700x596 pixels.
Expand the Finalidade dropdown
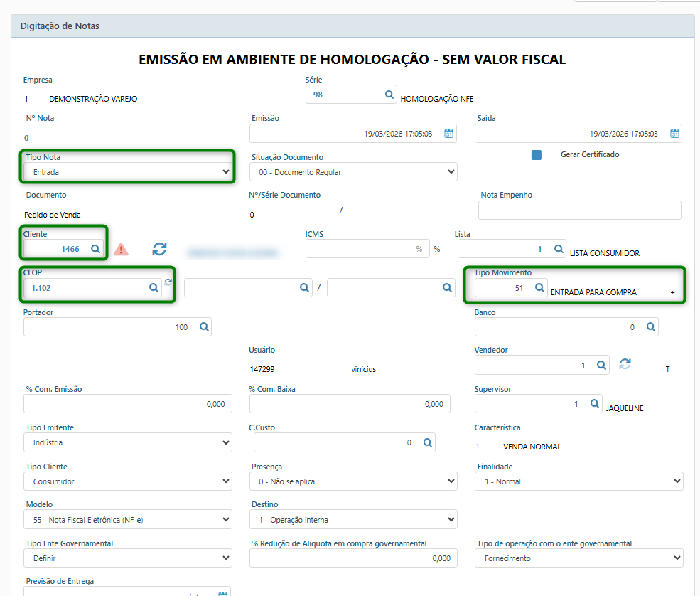578,481
